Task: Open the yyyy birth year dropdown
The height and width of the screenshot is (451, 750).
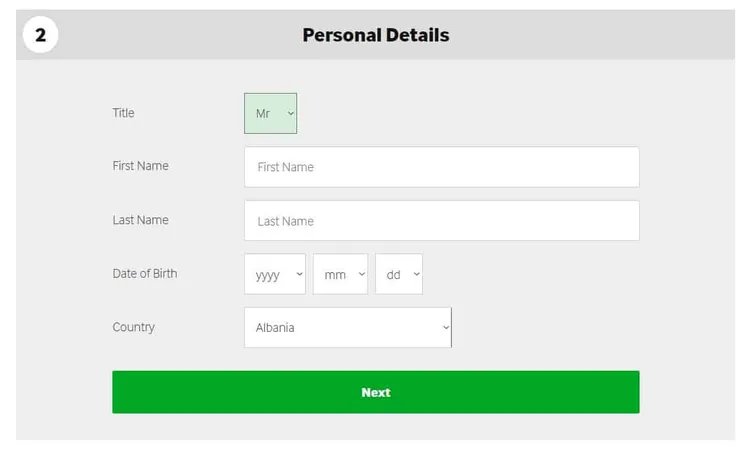Action: 274,275
